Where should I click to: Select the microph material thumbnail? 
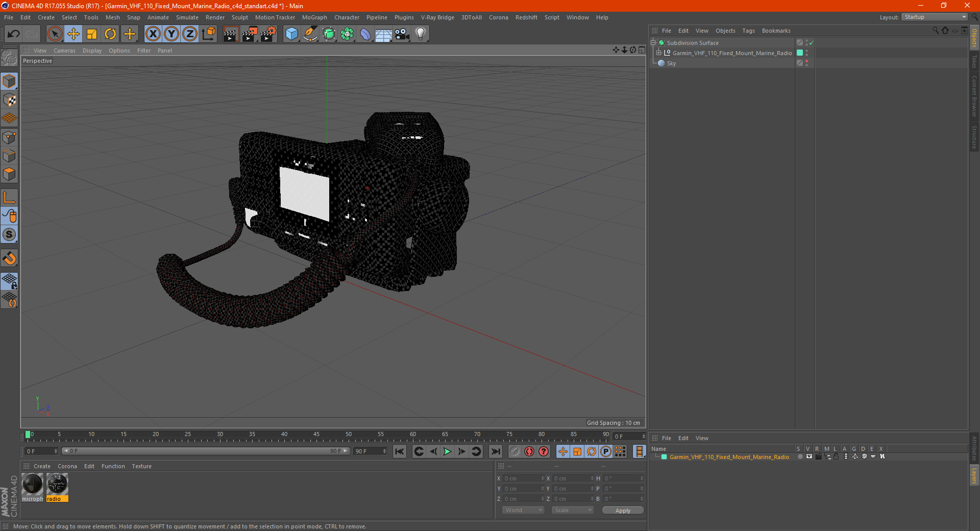click(x=32, y=487)
